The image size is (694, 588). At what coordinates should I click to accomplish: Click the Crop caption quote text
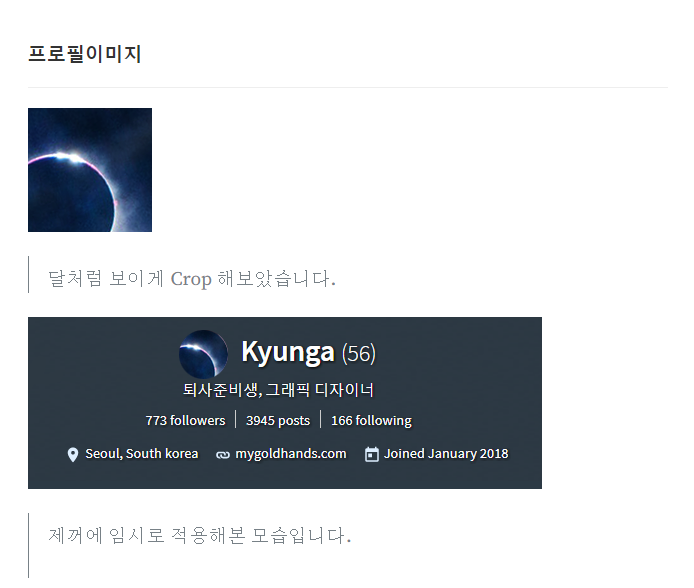click(x=192, y=279)
